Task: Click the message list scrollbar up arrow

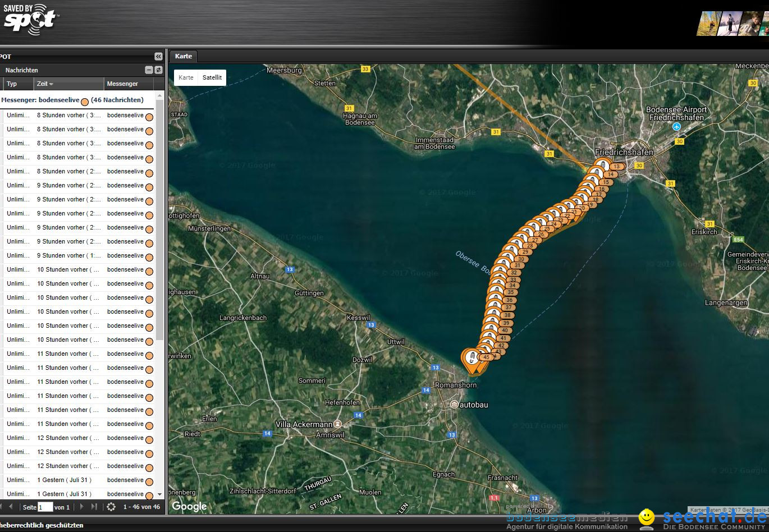Action: click(159, 96)
